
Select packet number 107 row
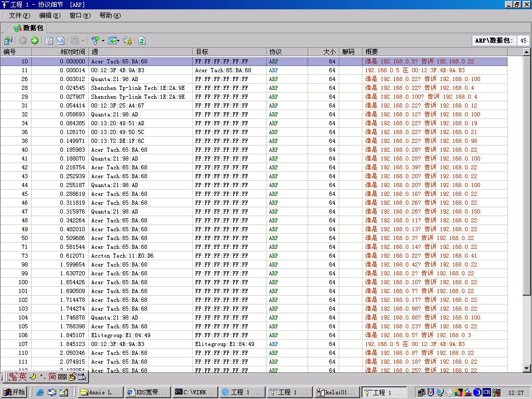156,344
